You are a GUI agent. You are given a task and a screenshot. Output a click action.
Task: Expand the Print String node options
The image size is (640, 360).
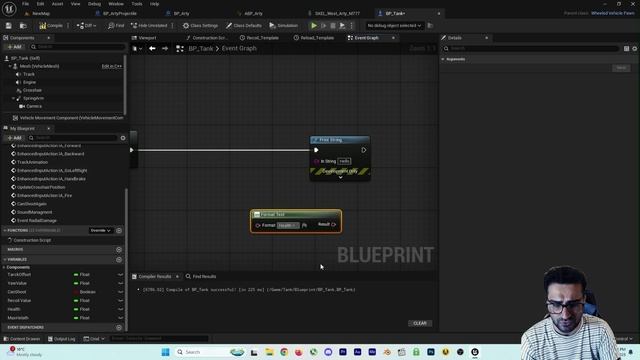(x=340, y=178)
